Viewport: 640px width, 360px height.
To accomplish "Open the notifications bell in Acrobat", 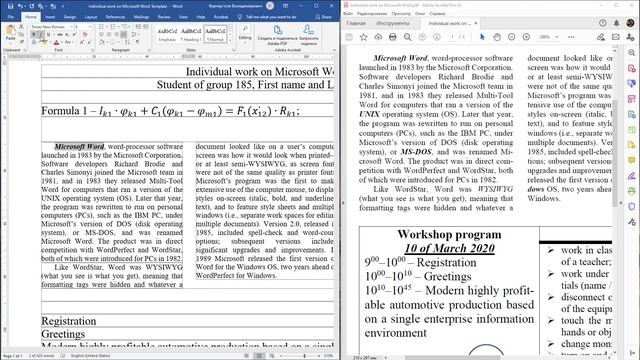I will coord(616,23).
